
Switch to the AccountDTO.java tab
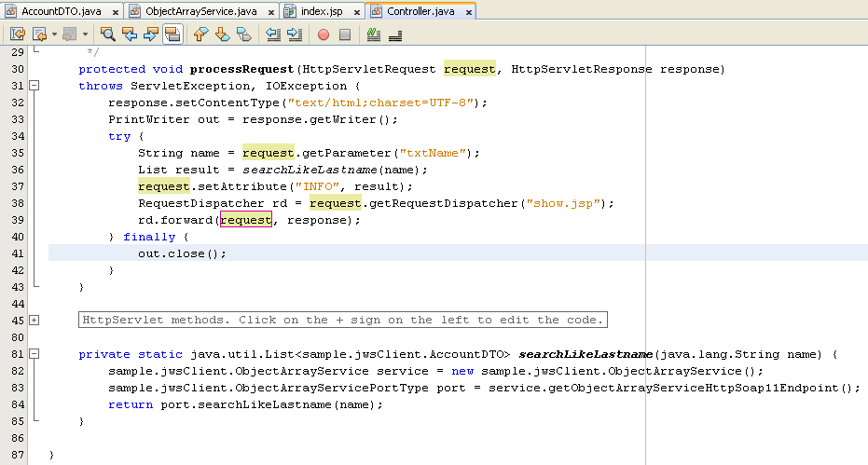(x=61, y=11)
